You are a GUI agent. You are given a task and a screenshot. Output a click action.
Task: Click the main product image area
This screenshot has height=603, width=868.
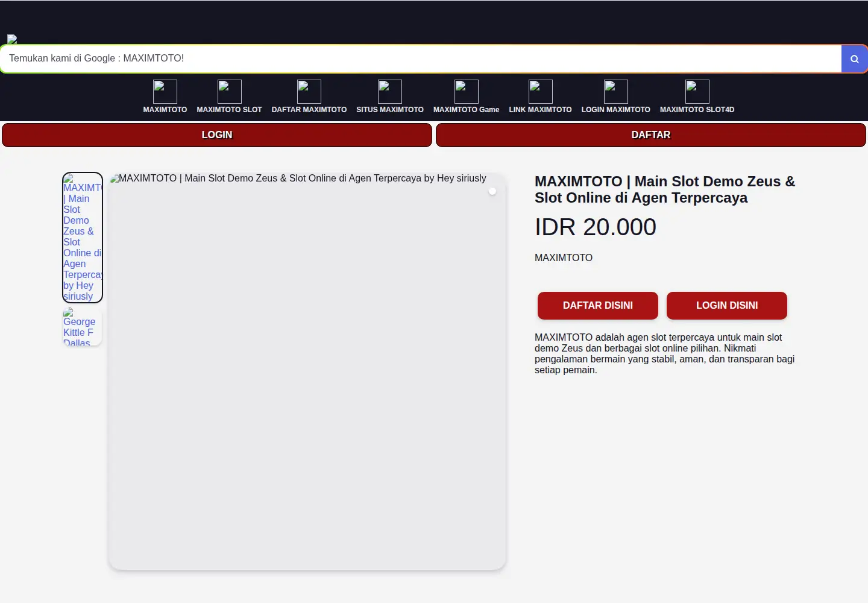pyautogui.click(x=307, y=371)
